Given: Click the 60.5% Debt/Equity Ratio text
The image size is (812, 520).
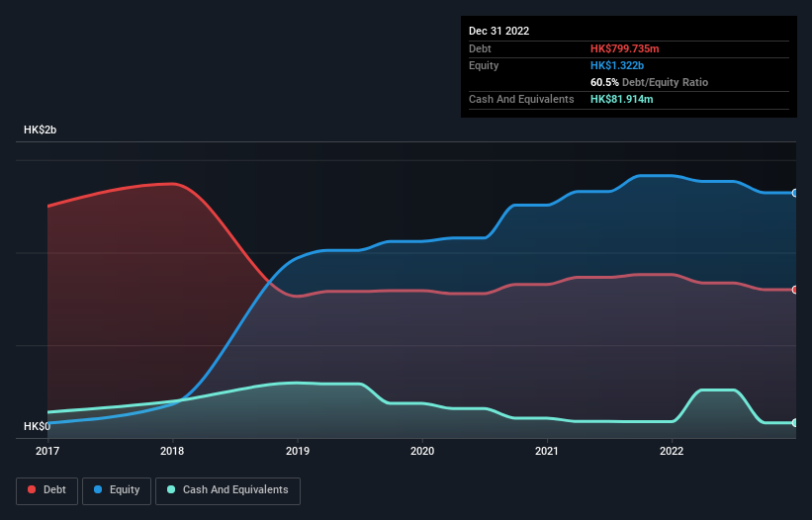Looking at the screenshot, I should [x=649, y=82].
